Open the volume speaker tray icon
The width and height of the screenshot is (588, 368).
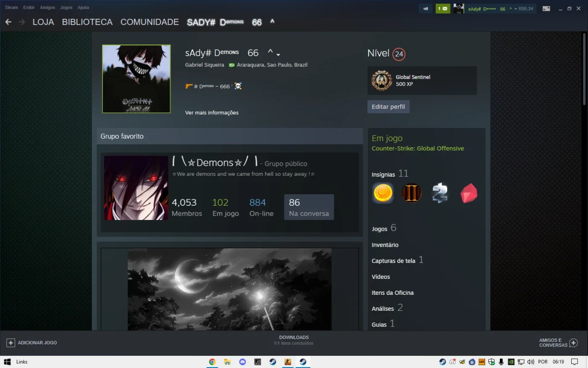click(x=530, y=362)
